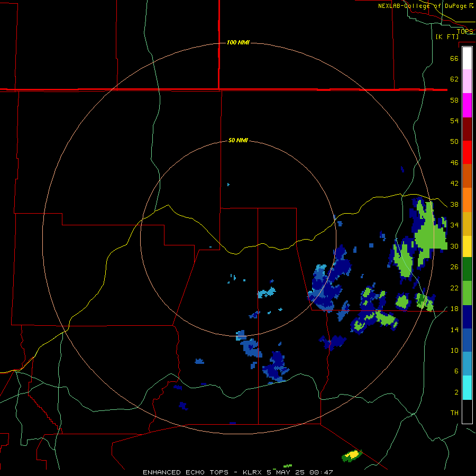Viewport: 476px width, 476px height.
Task: Click the "6" scale value
Action: click(456, 371)
